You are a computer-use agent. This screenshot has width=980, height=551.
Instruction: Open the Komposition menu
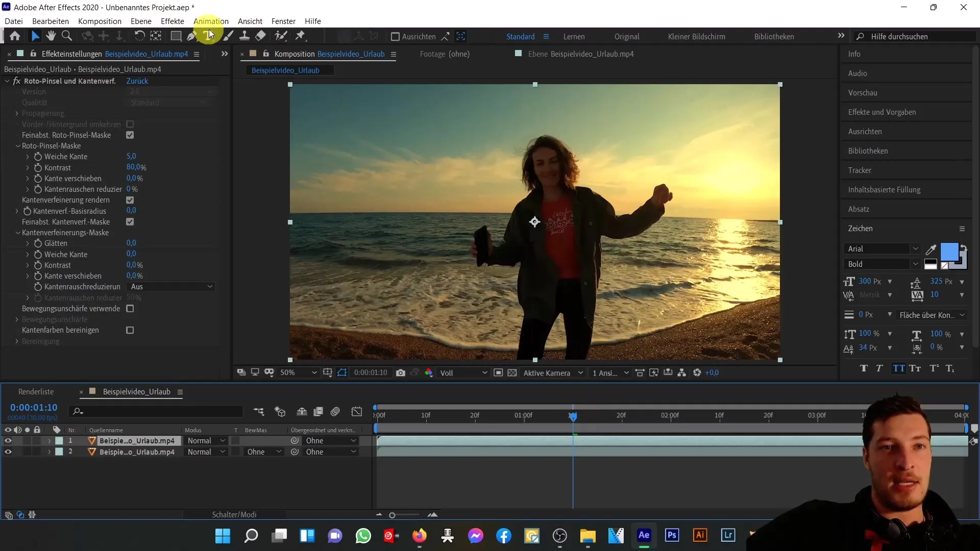coord(100,21)
